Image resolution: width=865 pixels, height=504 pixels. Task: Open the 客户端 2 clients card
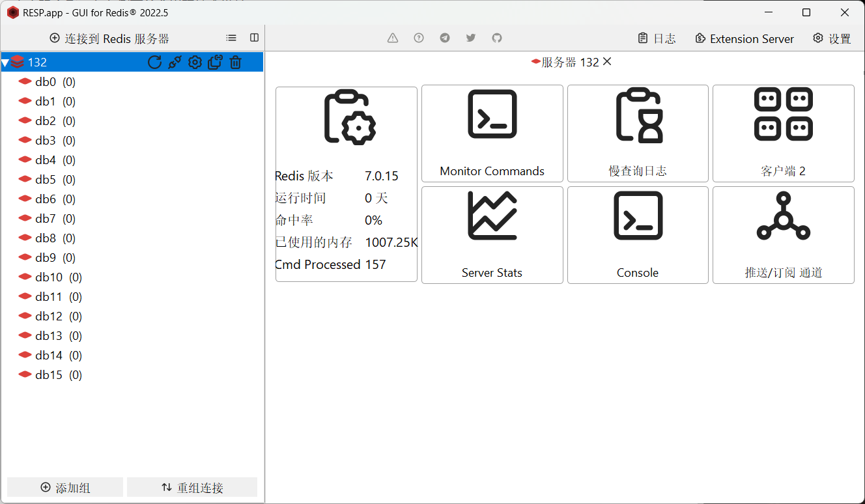[784, 133]
